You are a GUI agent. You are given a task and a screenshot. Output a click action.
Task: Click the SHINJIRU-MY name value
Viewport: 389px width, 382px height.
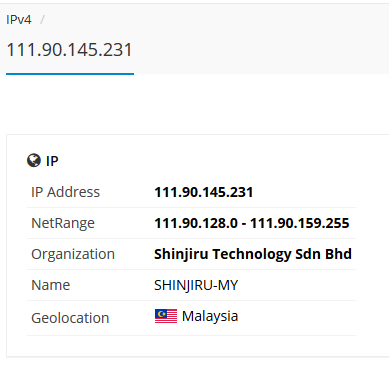point(196,285)
